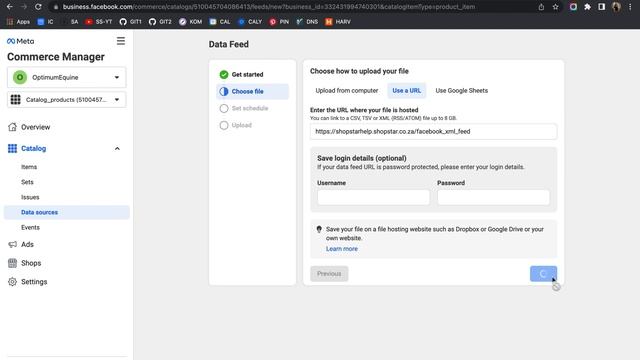
Task: Click the circular extension icon beside the star
Action: 573,7
